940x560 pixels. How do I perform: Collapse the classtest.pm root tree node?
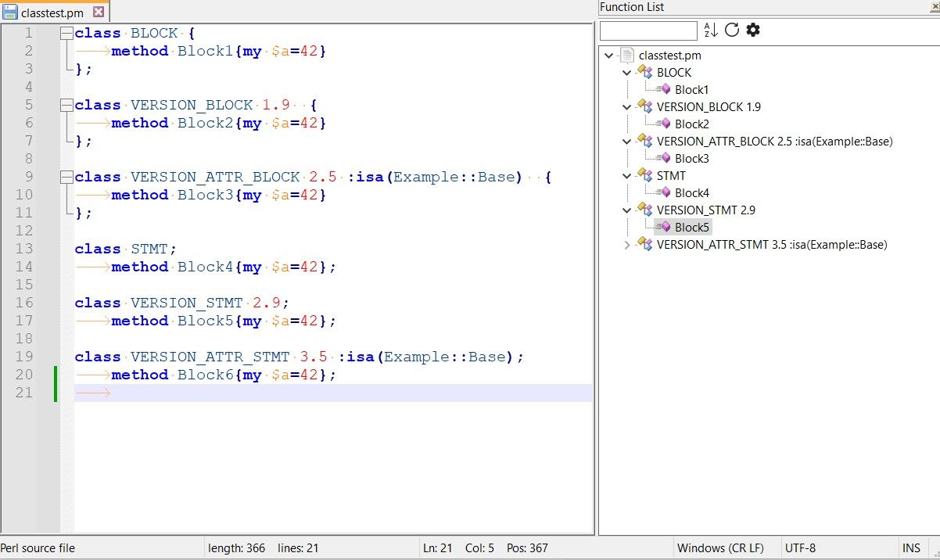610,56
